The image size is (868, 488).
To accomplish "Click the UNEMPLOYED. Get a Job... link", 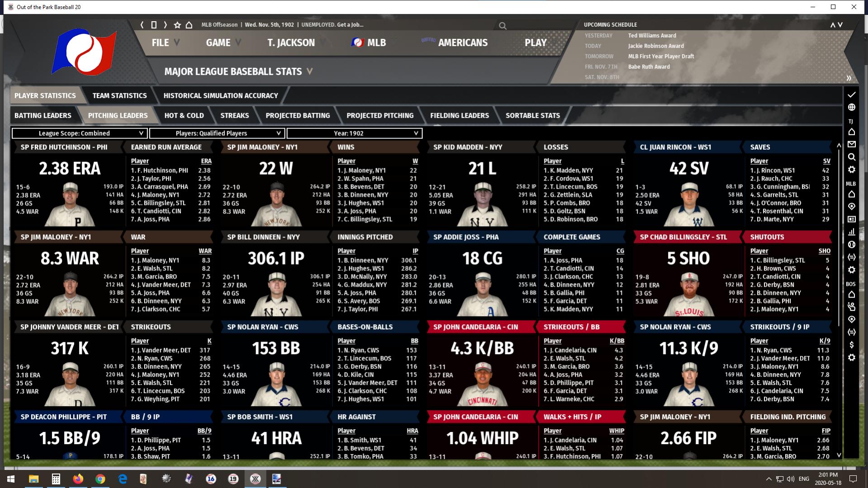I will coord(332,25).
